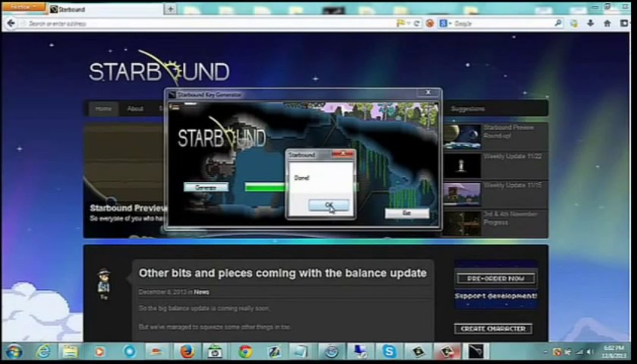Open the black Starbound Key Generator taskbar icon

point(476,352)
